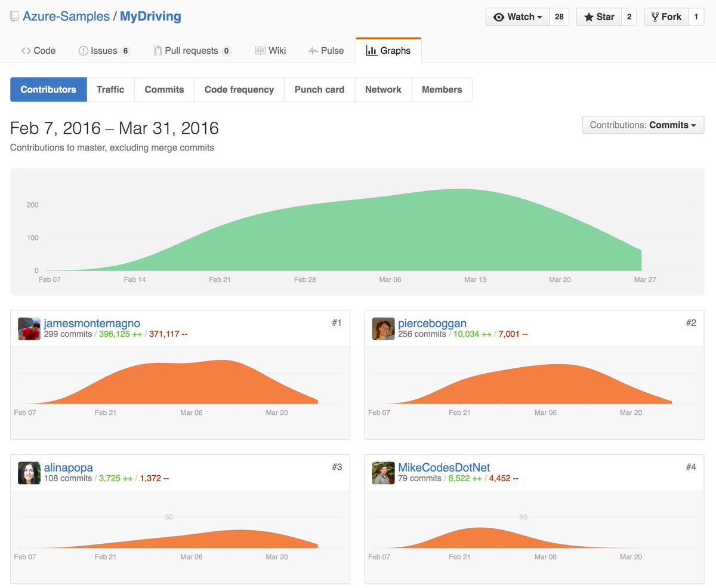The width and height of the screenshot is (716, 588).
Task: Switch to the Traffic sub-tab
Action: click(x=110, y=90)
